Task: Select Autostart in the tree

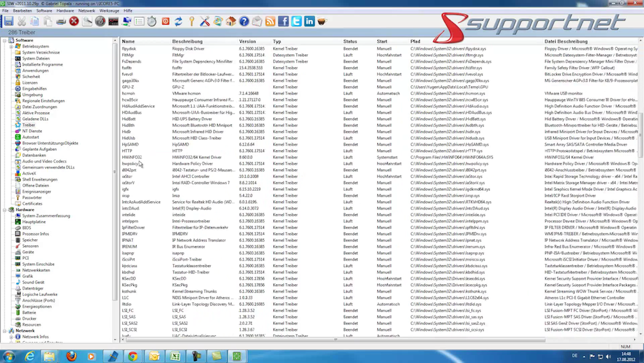Action: point(30,137)
